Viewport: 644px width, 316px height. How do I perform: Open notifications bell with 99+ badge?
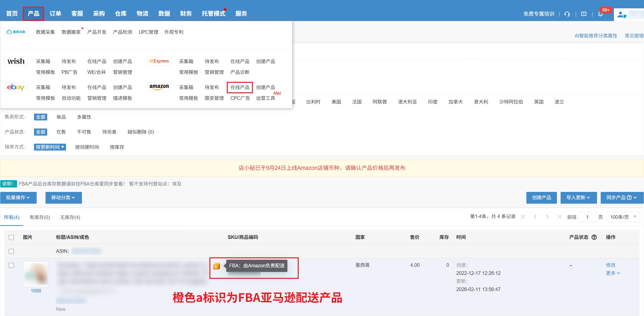click(600, 14)
